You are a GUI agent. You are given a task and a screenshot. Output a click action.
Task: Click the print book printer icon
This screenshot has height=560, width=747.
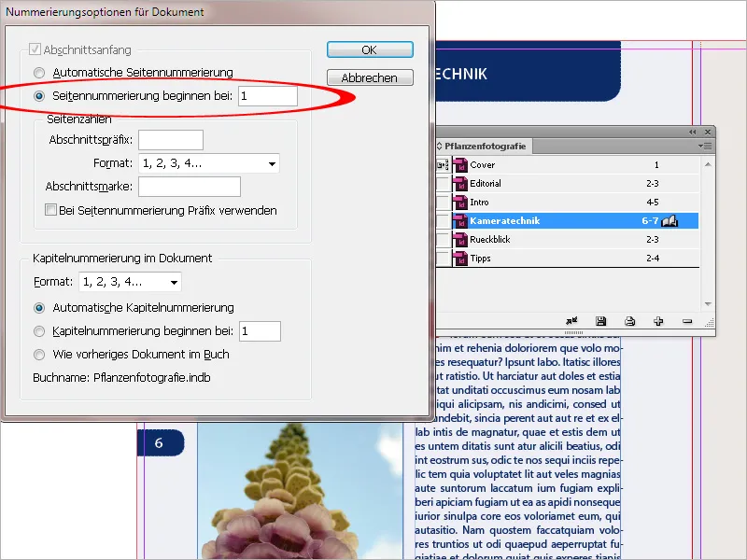click(x=629, y=321)
